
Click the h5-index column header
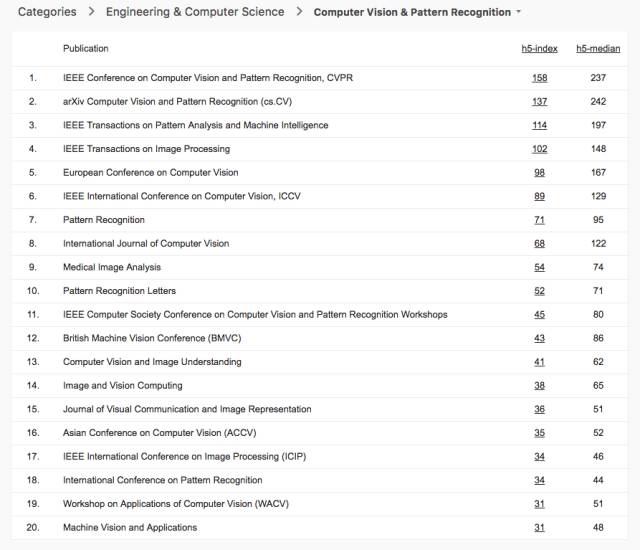538,48
